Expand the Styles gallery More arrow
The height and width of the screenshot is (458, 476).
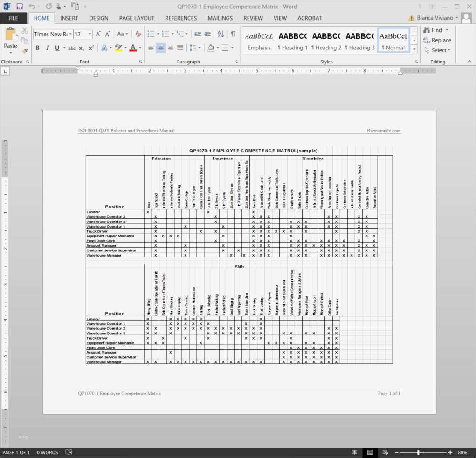coord(414,49)
